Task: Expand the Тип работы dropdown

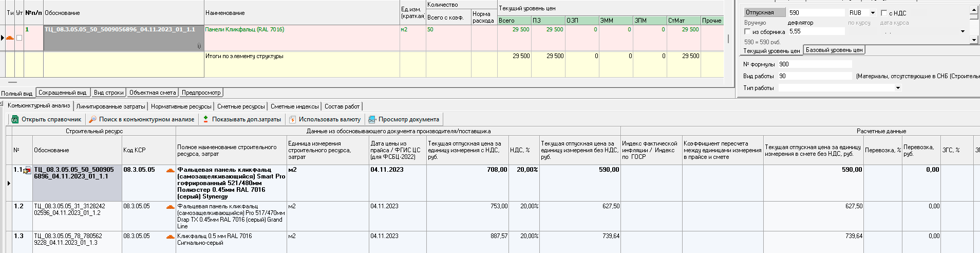Action: point(898,88)
